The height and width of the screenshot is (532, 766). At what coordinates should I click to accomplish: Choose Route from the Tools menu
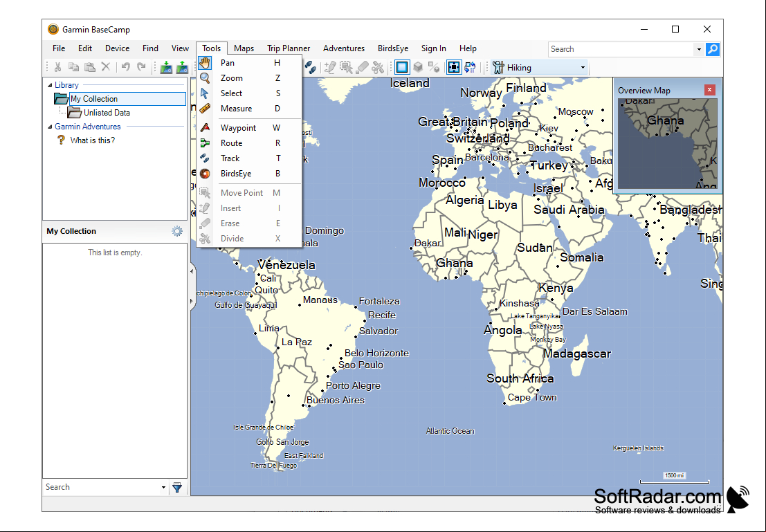(249, 143)
